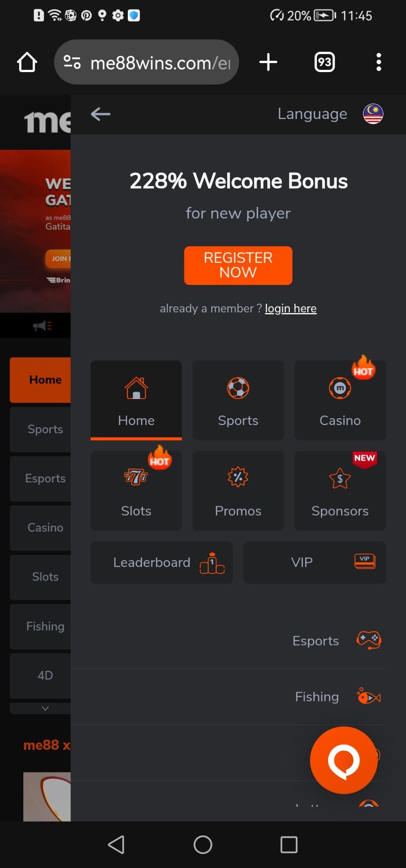
Task: Open the browser tab switcher showing 93
Action: pyautogui.click(x=324, y=62)
